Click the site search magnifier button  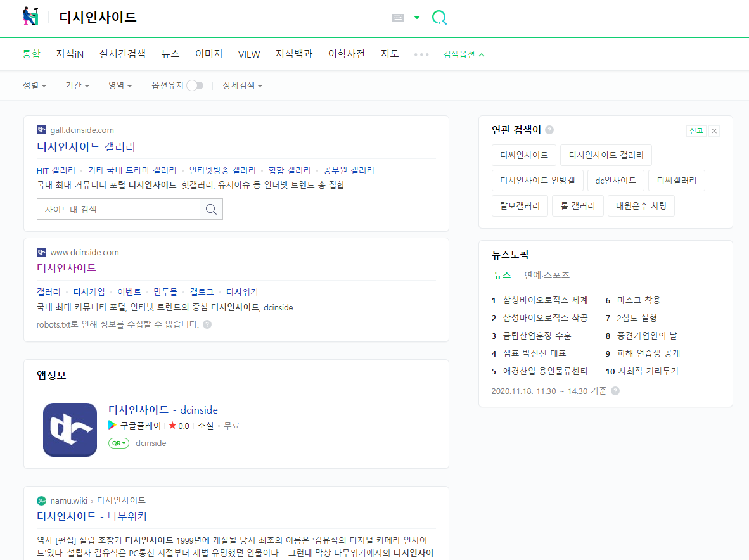[211, 209]
